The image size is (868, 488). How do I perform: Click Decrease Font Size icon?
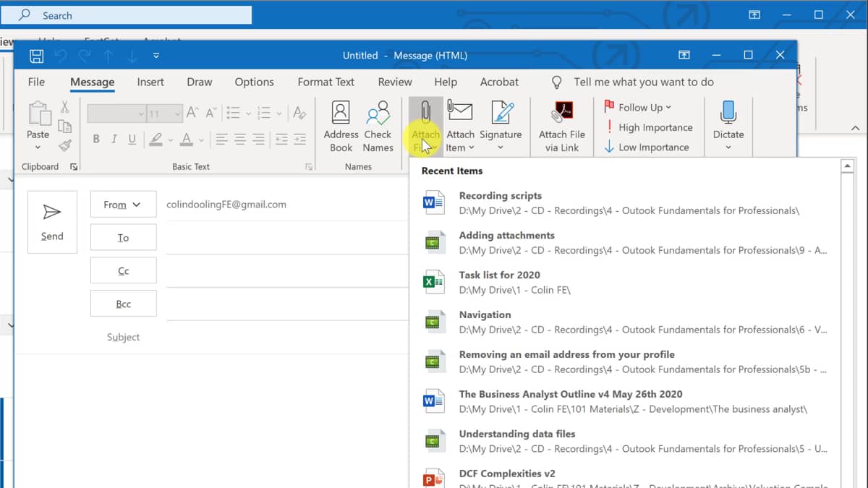point(210,113)
